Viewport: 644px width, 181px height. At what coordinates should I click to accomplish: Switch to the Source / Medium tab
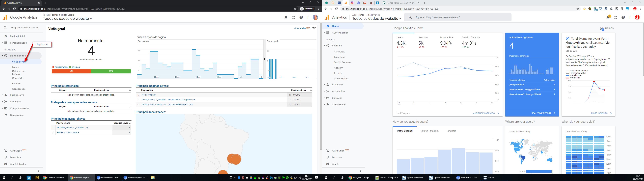pyautogui.click(x=429, y=131)
